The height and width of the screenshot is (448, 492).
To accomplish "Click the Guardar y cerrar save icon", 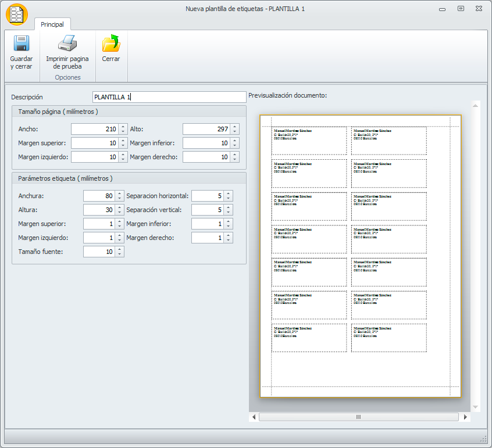I will pyautogui.click(x=22, y=44).
